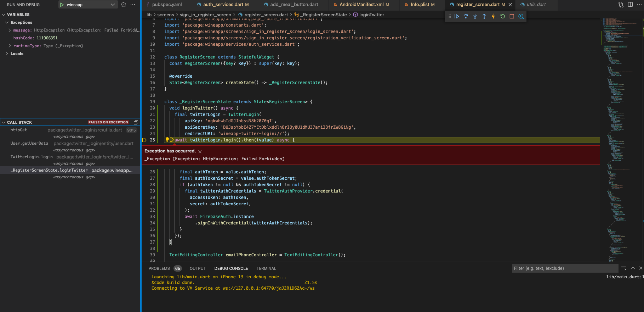Step over in the debug toolbar
The width and height of the screenshot is (644, 312).
[466, 16]
